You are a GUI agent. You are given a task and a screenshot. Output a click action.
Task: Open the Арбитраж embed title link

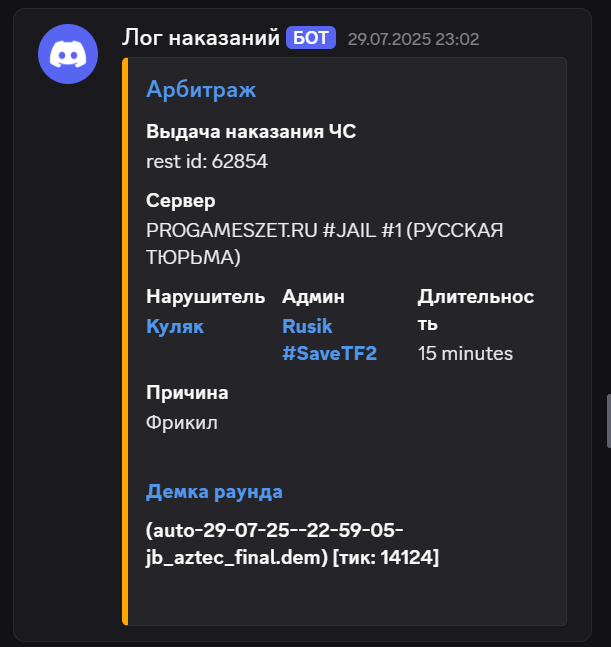pos(201,90)
